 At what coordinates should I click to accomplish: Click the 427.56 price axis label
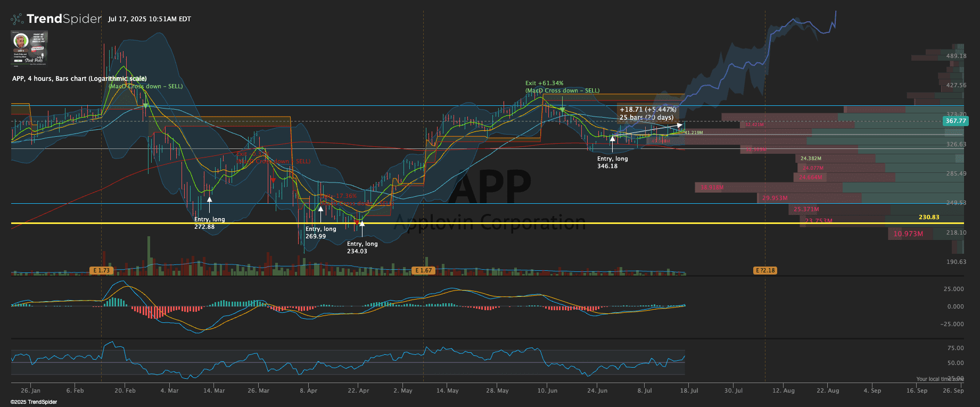tap(956, 85)
